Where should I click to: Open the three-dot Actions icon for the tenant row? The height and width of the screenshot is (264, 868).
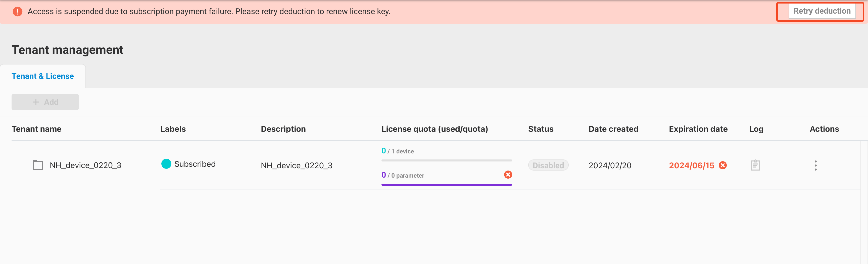pos(816,165)
